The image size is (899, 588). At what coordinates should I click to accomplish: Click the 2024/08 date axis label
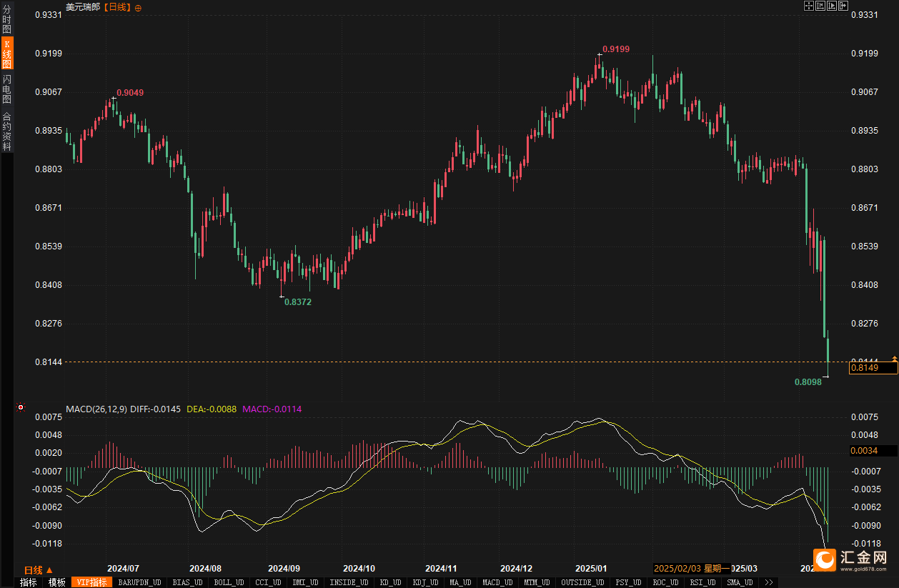205,569
